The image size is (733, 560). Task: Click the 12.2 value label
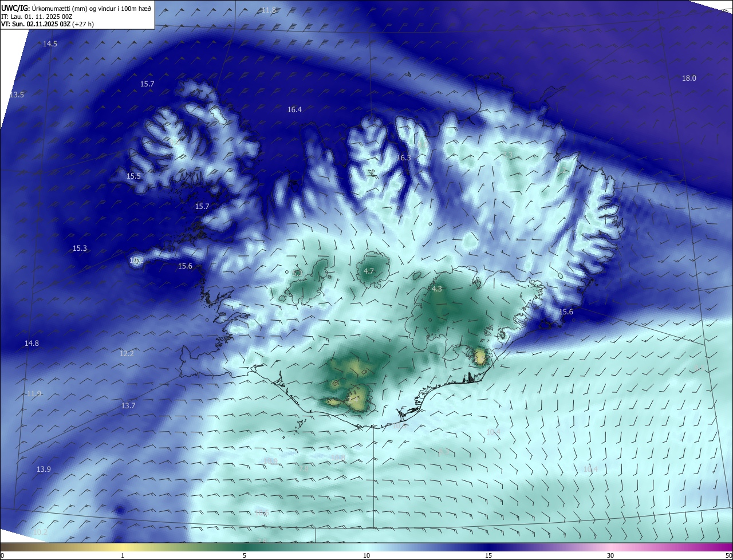(127, 354)
